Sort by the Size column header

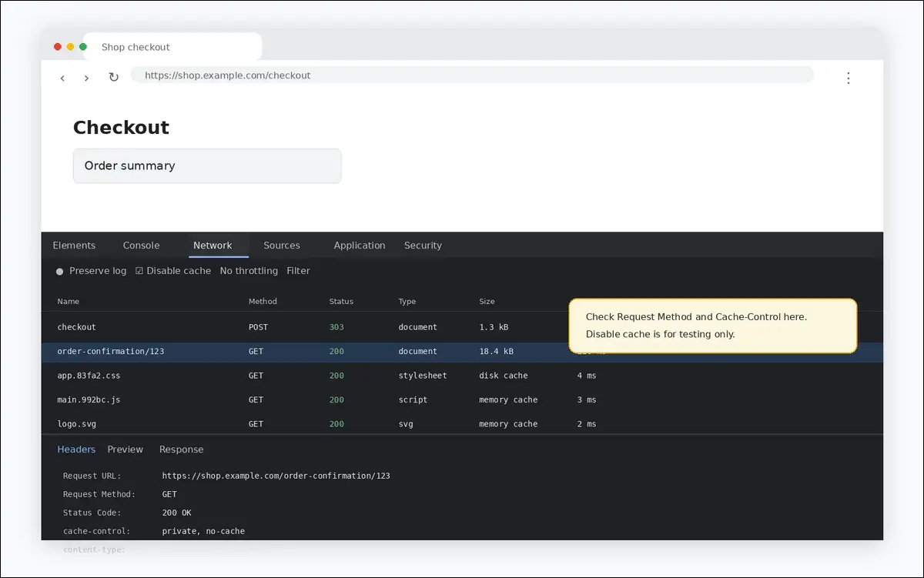pos(487,302)
